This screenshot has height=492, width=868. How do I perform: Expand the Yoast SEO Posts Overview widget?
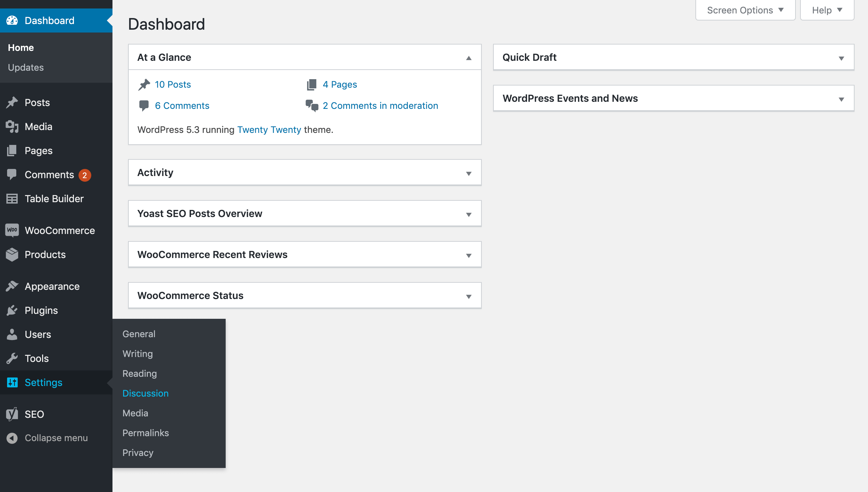[469, 214]
